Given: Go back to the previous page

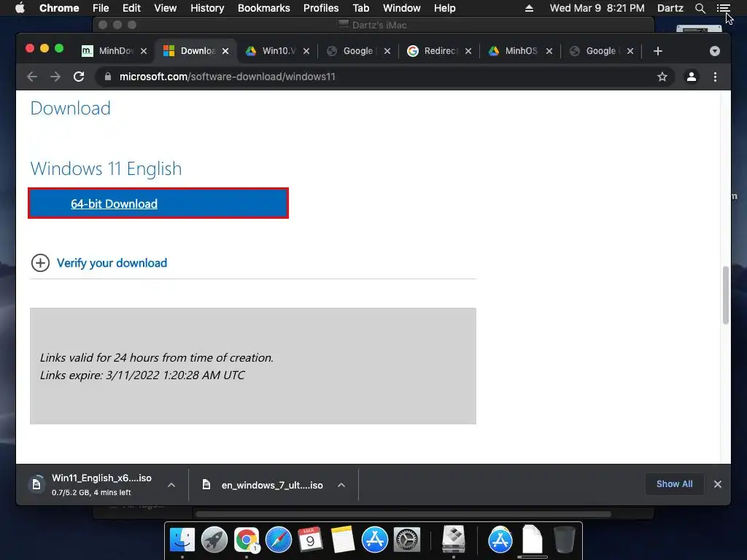Looking at the screenshot, I should (32, 77).
